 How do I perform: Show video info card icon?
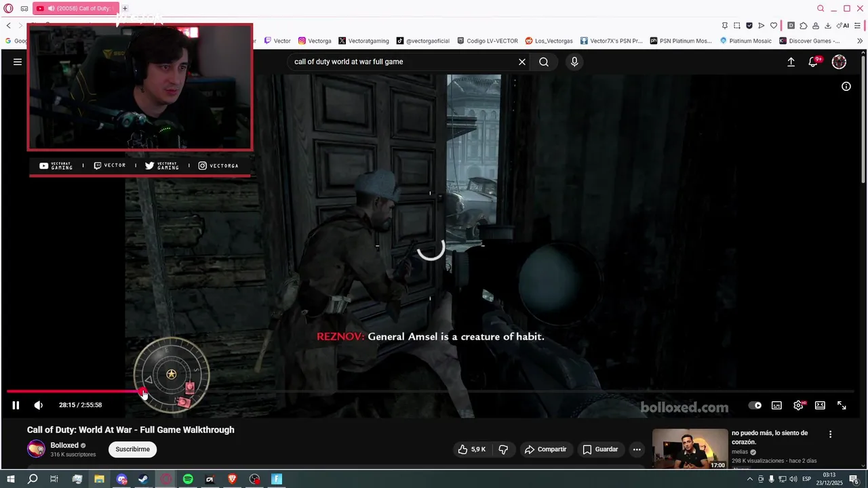pos(846,86)
